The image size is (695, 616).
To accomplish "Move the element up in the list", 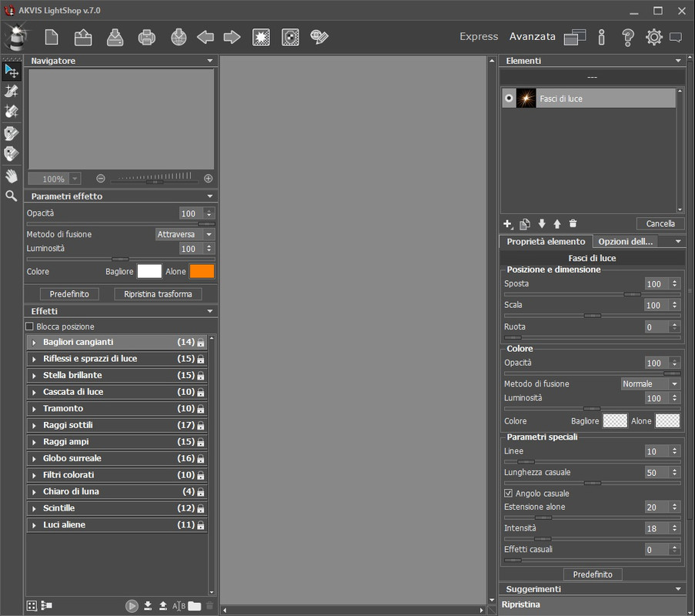I will (557, 224).
